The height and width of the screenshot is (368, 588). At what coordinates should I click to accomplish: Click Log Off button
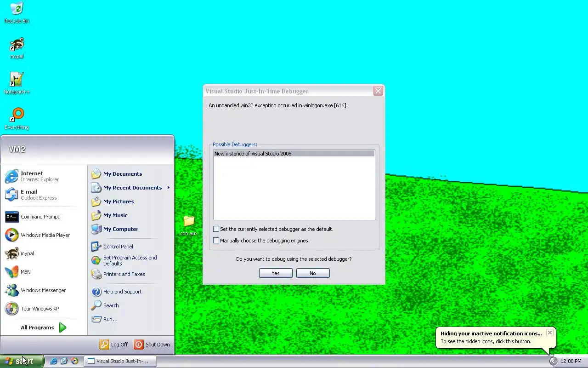coord(114,345)
